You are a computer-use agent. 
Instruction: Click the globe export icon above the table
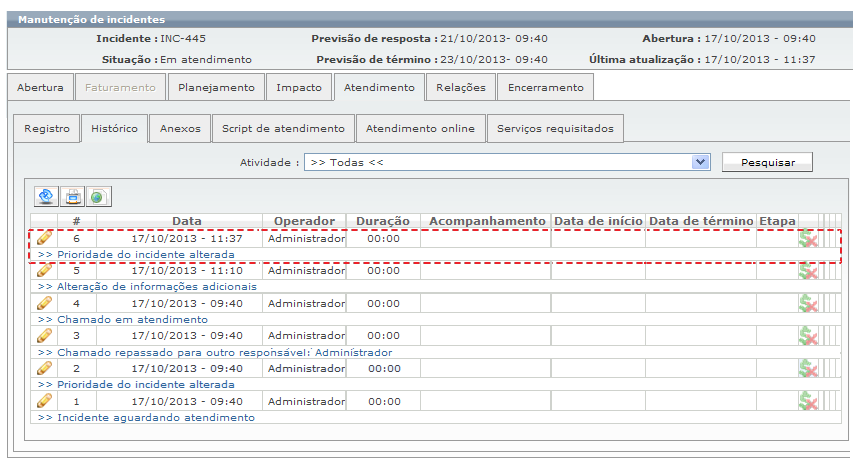[x=98, y=196]
